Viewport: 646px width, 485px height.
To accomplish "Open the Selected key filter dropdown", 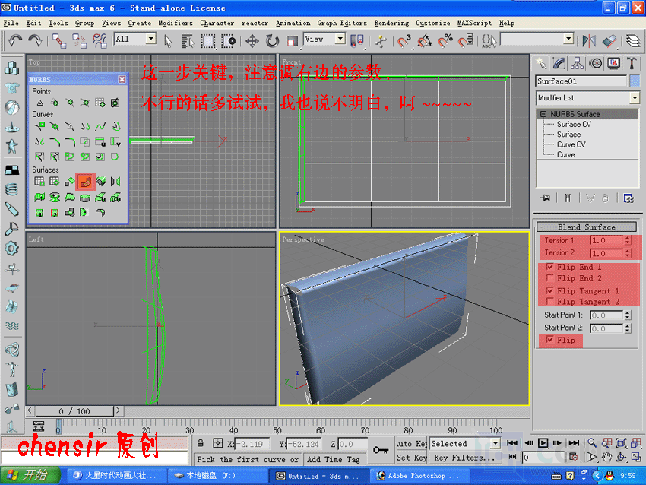I will coord(495,443).
